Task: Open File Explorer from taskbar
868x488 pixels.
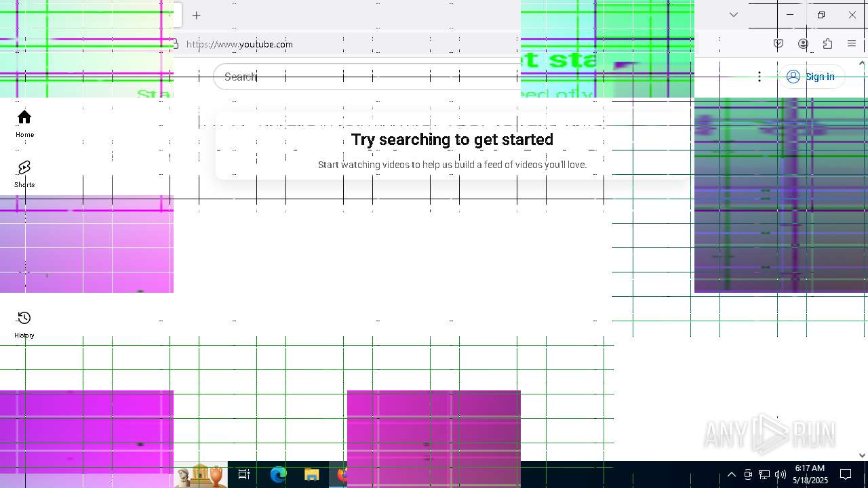Action: point(312,474)
